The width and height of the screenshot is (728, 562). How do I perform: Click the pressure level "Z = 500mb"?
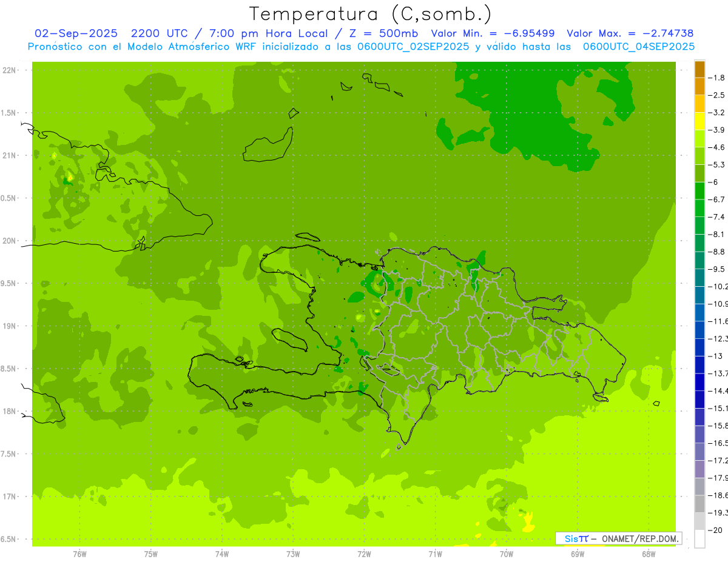coord(381,33)
